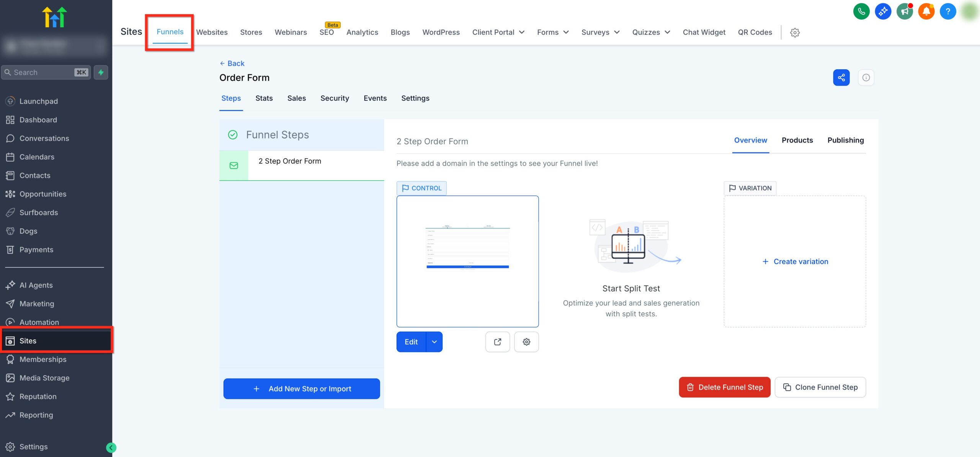Open the phone dialer icon in top bar
This screenshot has width=980, height=457.
861,11
